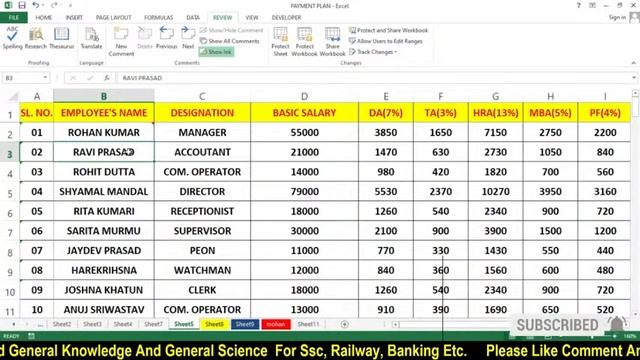This screenshot has height=360, width=640.
Task: Toggle the Show Ink button
Action: coord(216,52)
